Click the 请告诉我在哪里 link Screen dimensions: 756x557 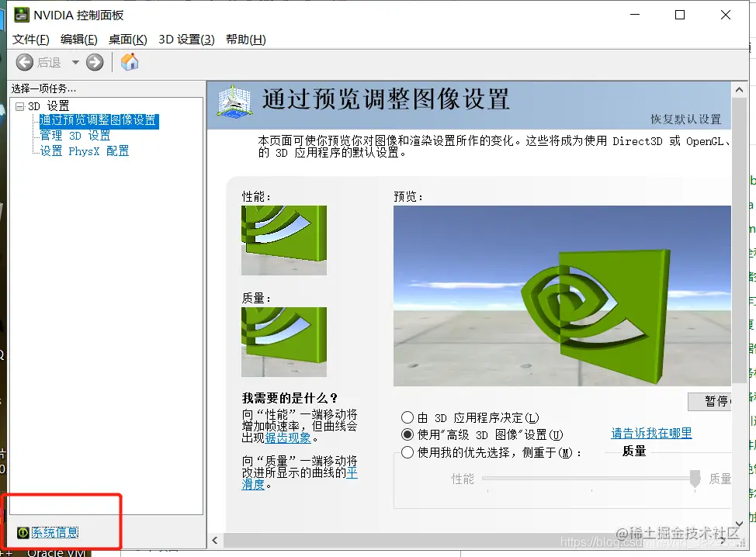point(651,433)
